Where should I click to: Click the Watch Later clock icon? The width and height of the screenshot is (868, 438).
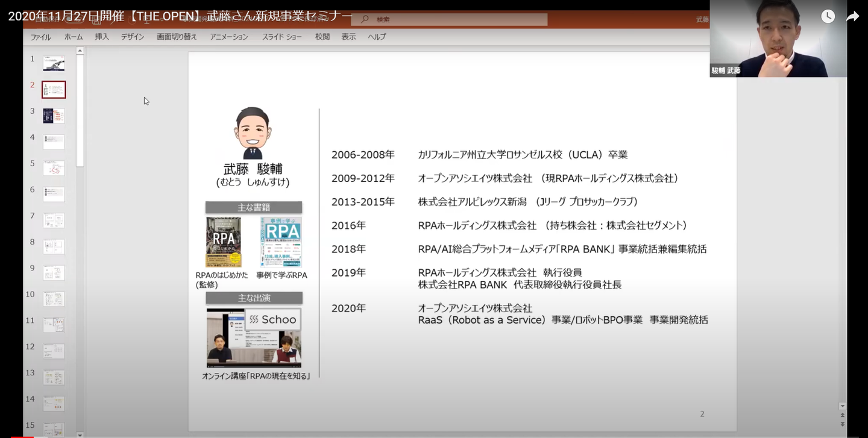[828, 16]
